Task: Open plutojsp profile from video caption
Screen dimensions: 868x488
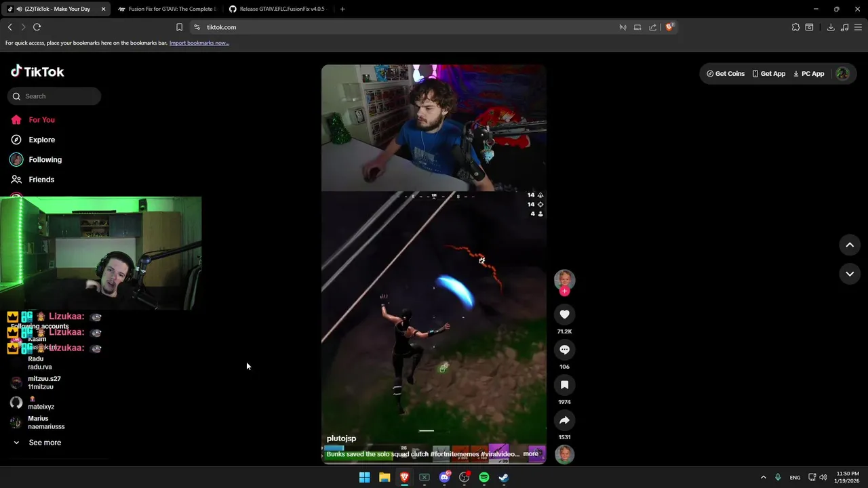Action: tap(341, 439)
